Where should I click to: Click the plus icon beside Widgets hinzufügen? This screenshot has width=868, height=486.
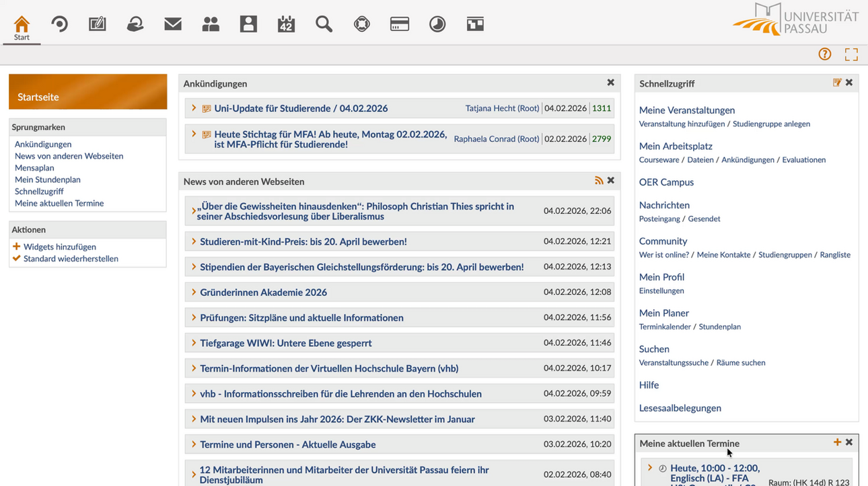click(x=17, y=247)
